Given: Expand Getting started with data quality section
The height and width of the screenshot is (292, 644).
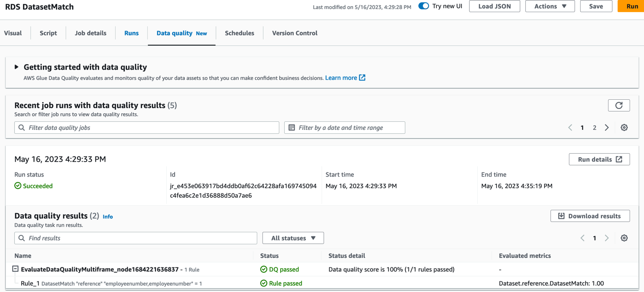Looking at the screenshot, I should point(17,67).
